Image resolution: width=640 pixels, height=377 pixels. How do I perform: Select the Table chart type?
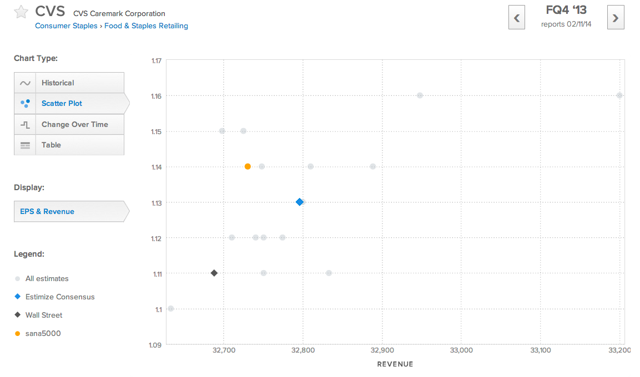click(x=69, y=145)
